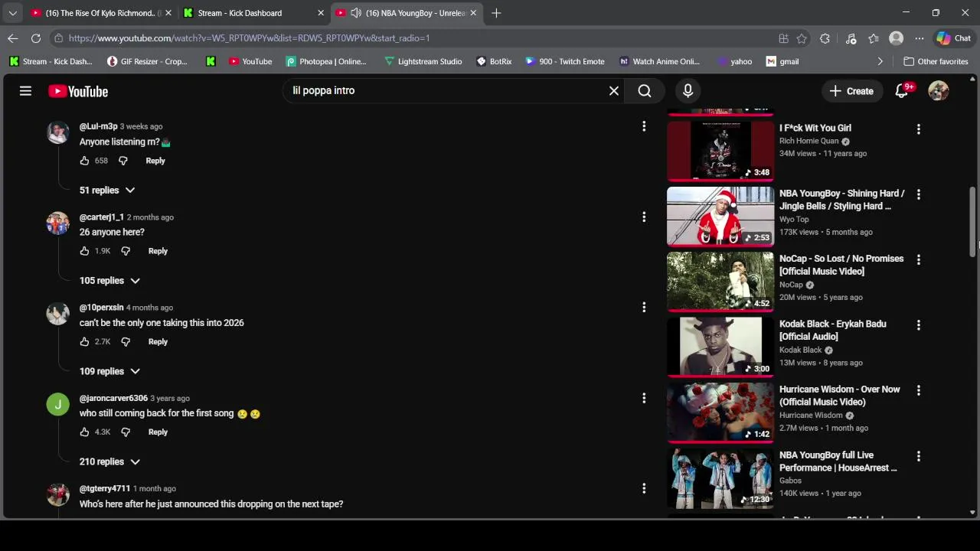Dislike the @jaroncarver6306 comment
This screenshot has width=980, height=551.
click(x=126, y=432)
